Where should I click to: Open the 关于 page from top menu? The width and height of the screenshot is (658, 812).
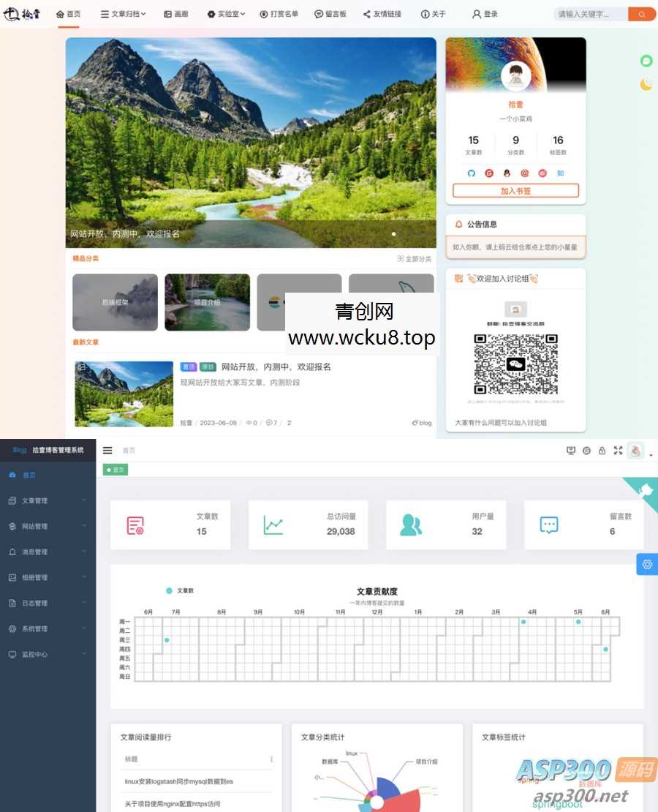433,13
